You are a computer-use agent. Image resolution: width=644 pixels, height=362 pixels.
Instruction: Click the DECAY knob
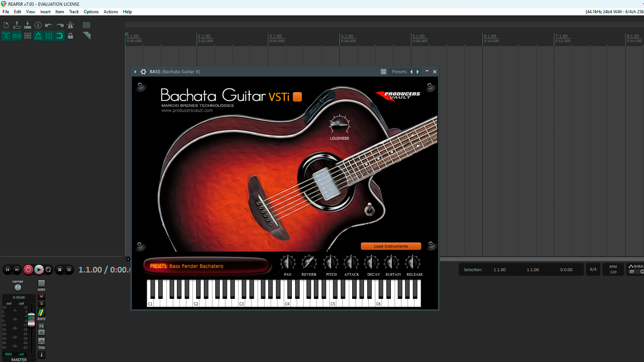(x=372, y=263)
